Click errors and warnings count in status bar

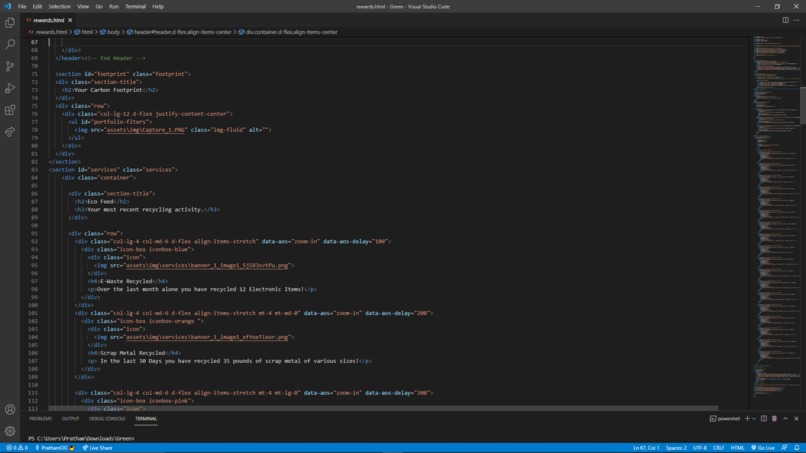click(x=17, y=448)
